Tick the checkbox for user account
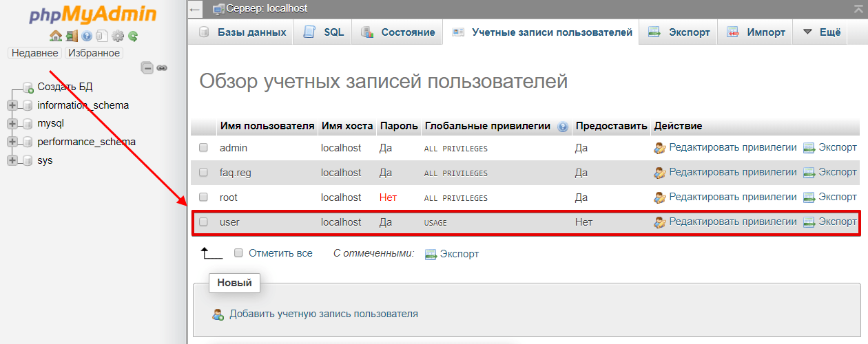Screen dimensions: 868x344 pyautogui.click(x=203, y=222)
